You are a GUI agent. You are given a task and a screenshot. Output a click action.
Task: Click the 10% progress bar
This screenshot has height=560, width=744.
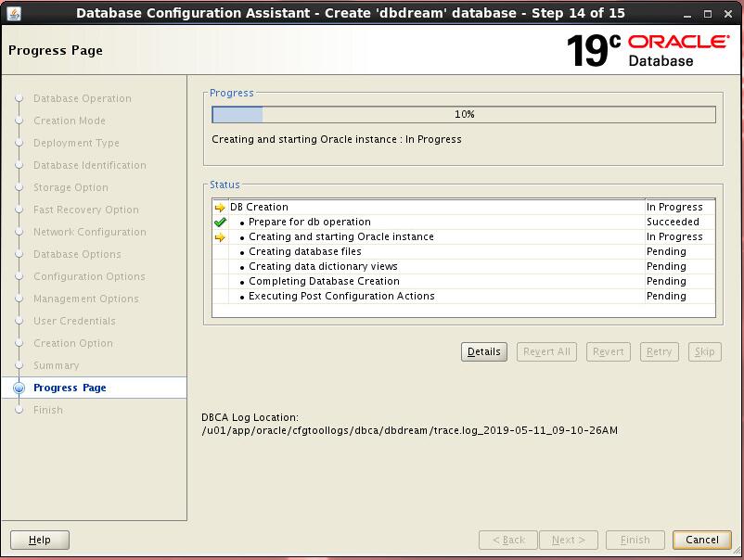pos(464,115)
